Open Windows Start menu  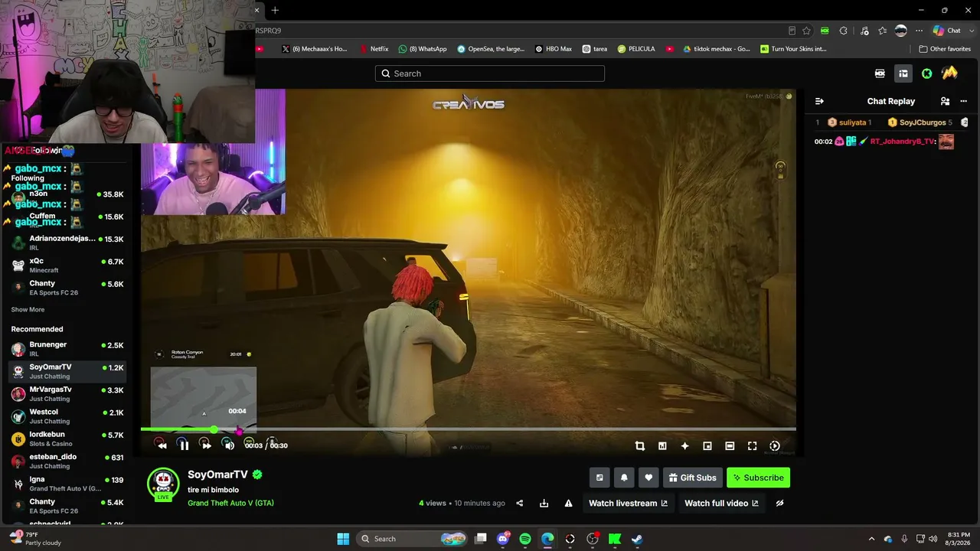coord(343,539)
